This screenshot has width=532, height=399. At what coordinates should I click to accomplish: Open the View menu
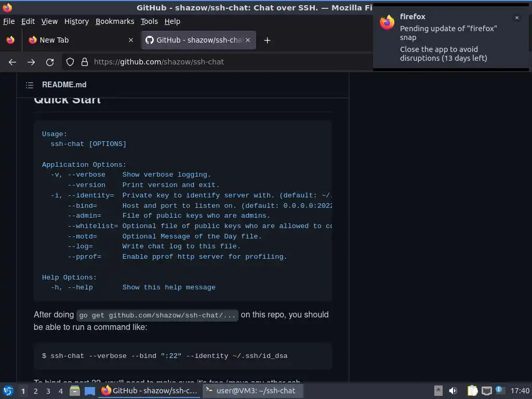click(x=49, y=21)
